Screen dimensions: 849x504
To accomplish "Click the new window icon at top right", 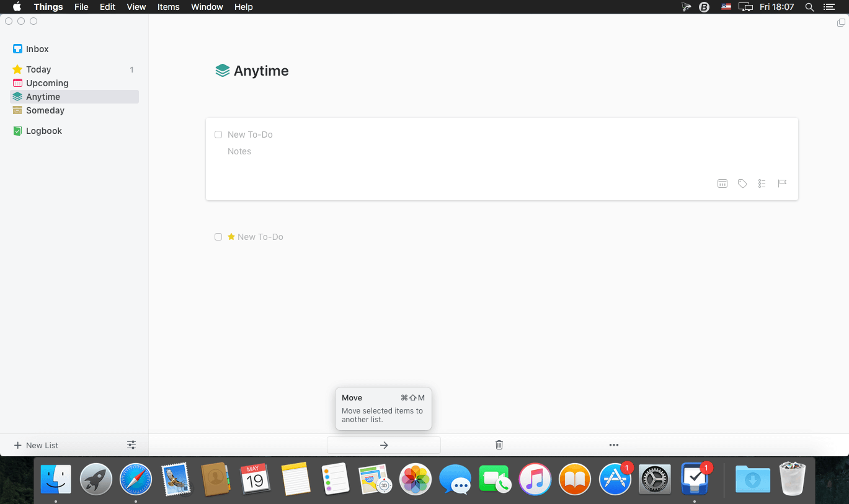I will click(841, 23).
